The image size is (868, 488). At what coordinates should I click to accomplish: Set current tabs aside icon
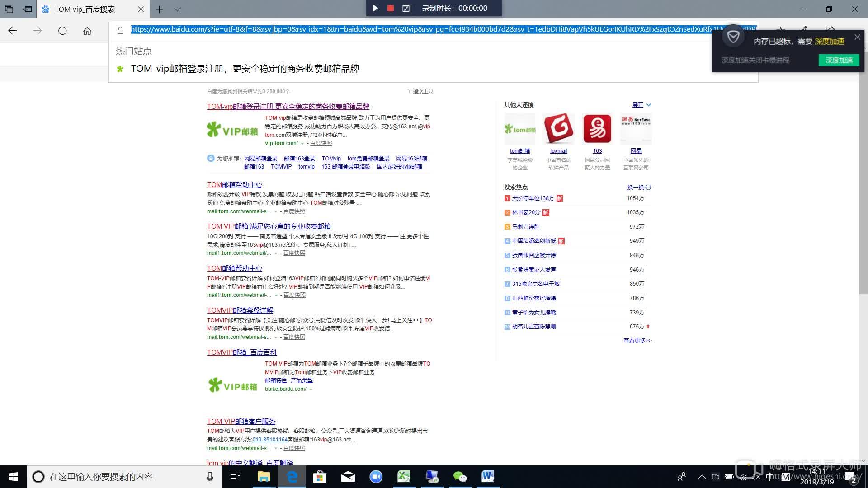click(28, 9)
